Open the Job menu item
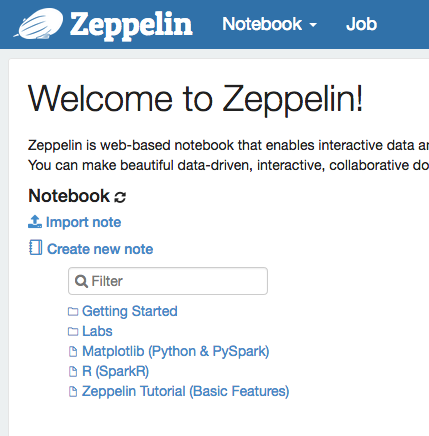 [361, 24]
